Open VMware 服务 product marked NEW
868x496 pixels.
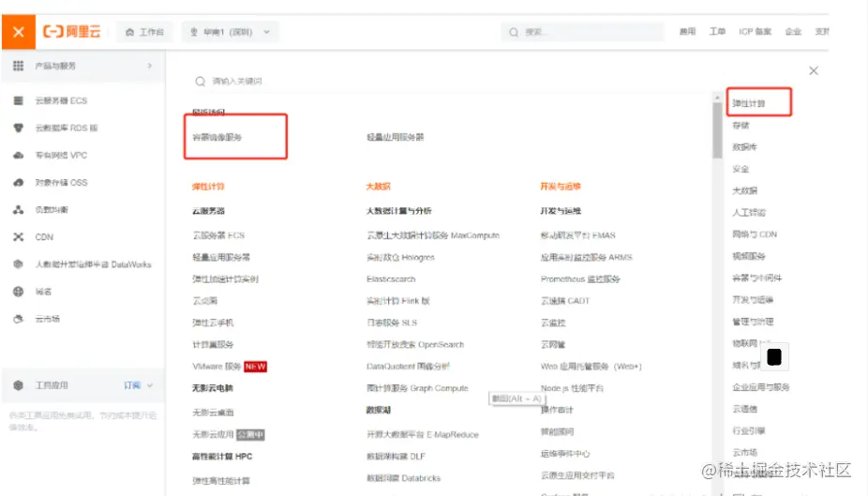[x=217, y=367]
